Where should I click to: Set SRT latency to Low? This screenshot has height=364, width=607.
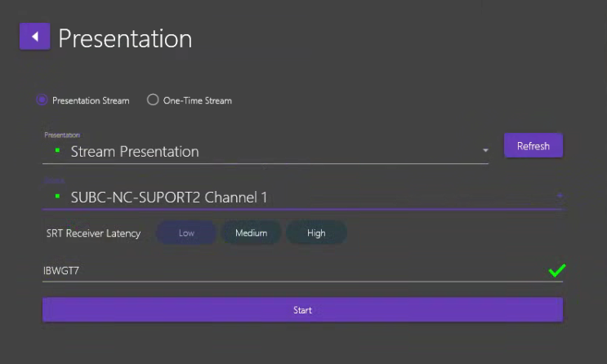click(x=186, y=233)
